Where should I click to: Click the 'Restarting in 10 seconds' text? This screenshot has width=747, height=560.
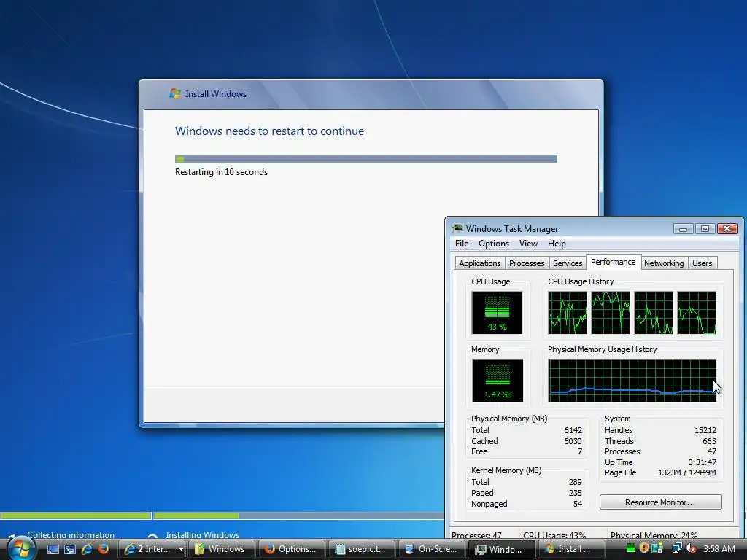(x=221, y=172)
